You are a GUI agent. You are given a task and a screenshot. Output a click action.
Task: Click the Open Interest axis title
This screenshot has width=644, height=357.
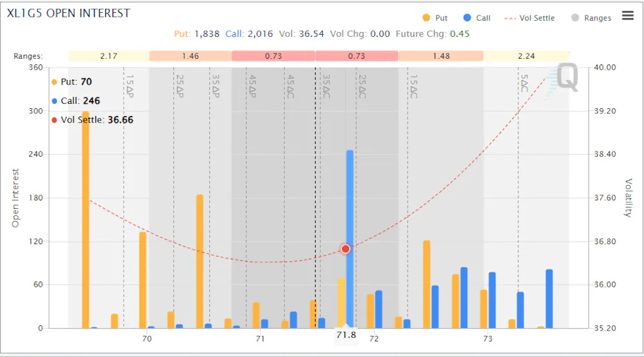(15, 198)
